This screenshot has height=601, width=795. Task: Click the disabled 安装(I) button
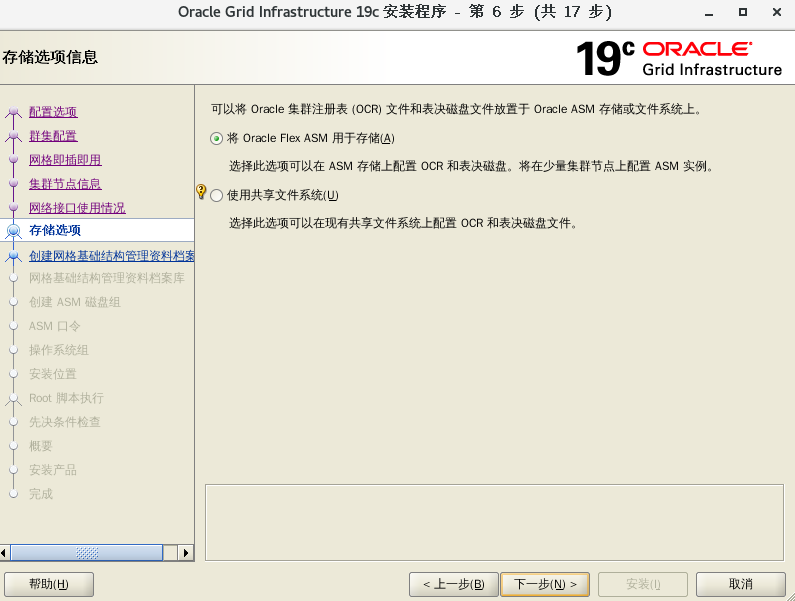coord(643,584)
